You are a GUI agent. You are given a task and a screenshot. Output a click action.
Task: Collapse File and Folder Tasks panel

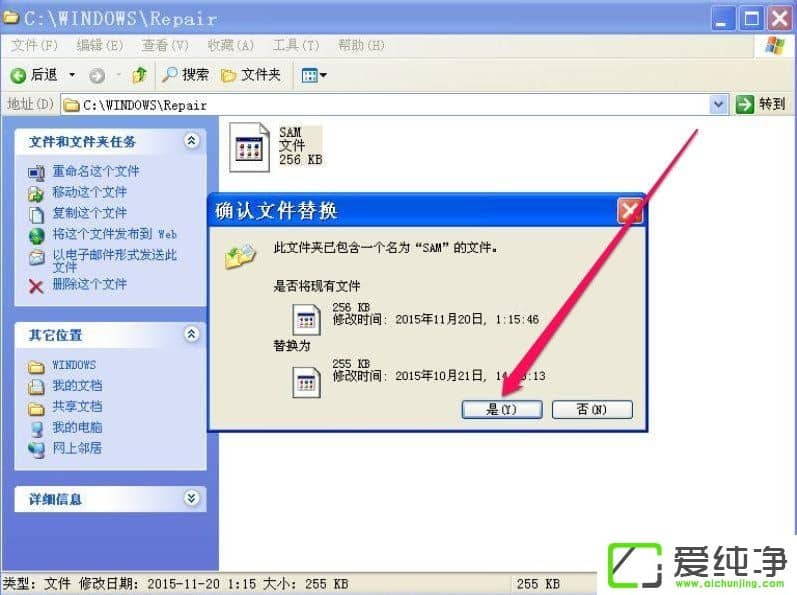[x=191, y=142]
